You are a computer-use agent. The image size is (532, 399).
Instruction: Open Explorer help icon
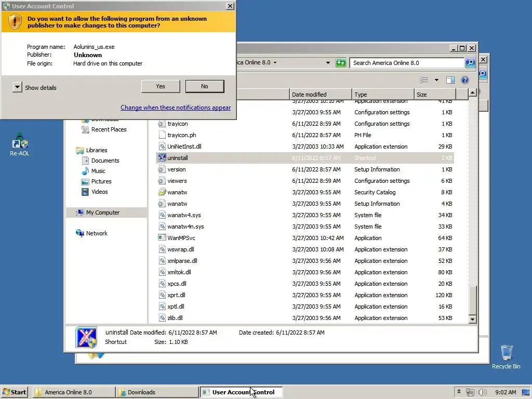tap(465, 79)
